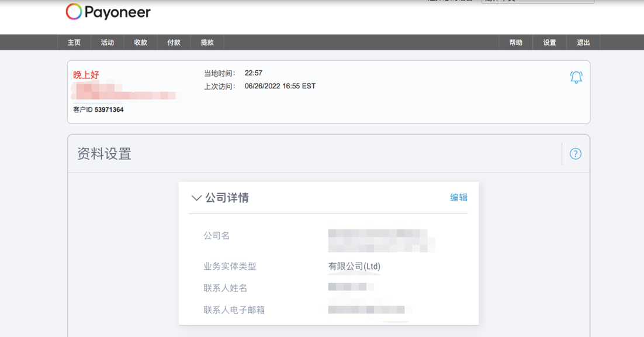
Task: Open the 活动 menu
Action: pyautogui.click(x=107, y=42)
